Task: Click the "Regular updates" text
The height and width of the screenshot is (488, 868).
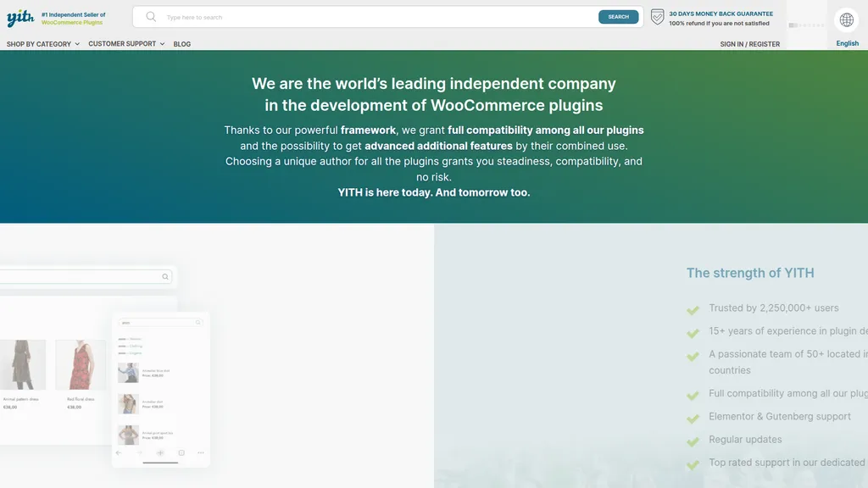Action: (x=745, y=440)
